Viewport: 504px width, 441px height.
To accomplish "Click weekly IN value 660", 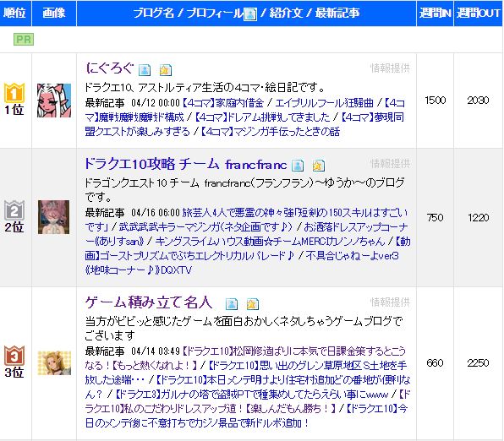I will tap(436, 362).
